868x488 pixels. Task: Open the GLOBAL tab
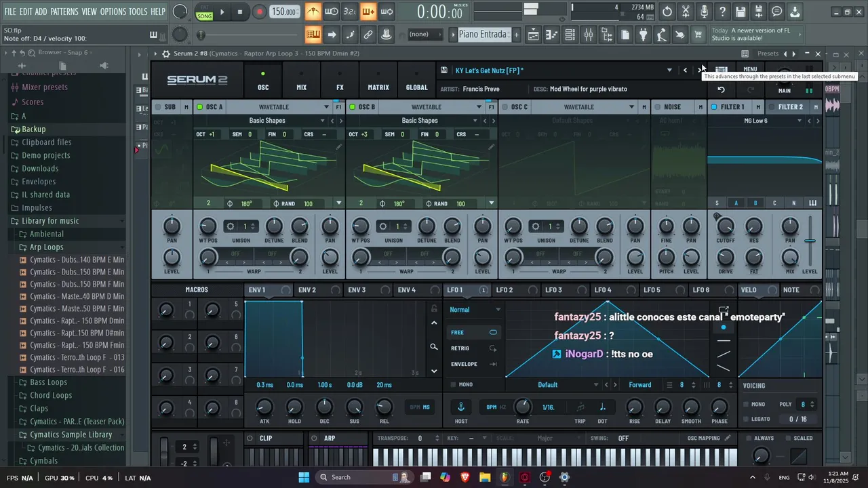416,81
